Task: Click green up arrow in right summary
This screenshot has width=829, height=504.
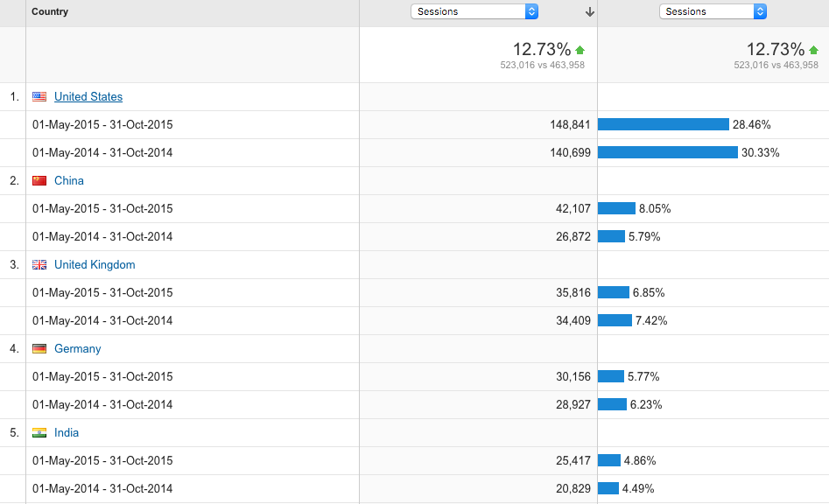Action: click(813, 50)
